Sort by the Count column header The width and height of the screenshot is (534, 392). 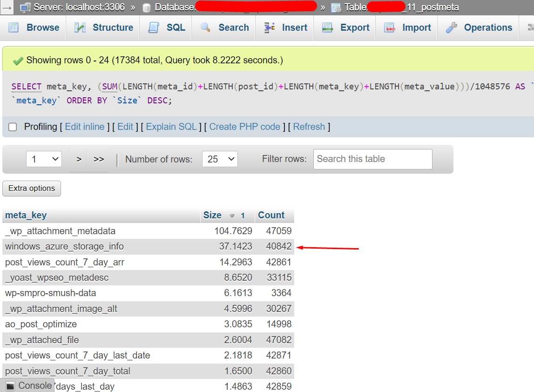pyautogui.click(x=271, y=215)
